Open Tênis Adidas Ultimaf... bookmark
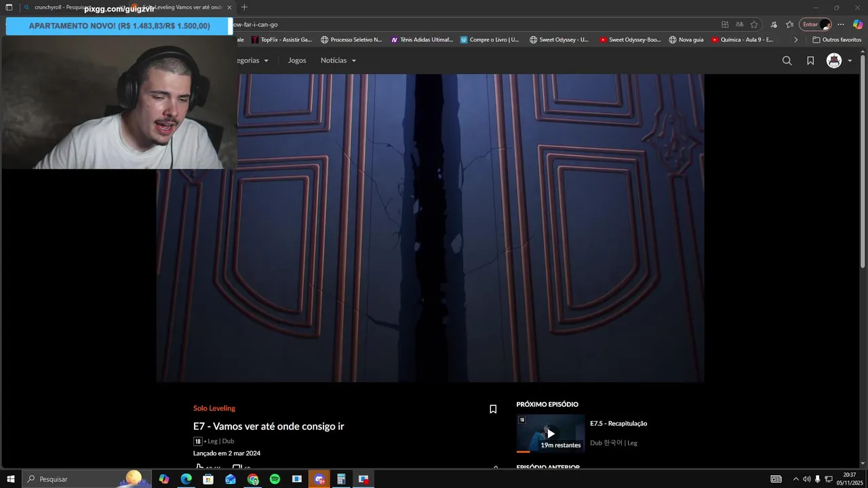This screenshot has width=868, height=488. [x=421, y=40]
